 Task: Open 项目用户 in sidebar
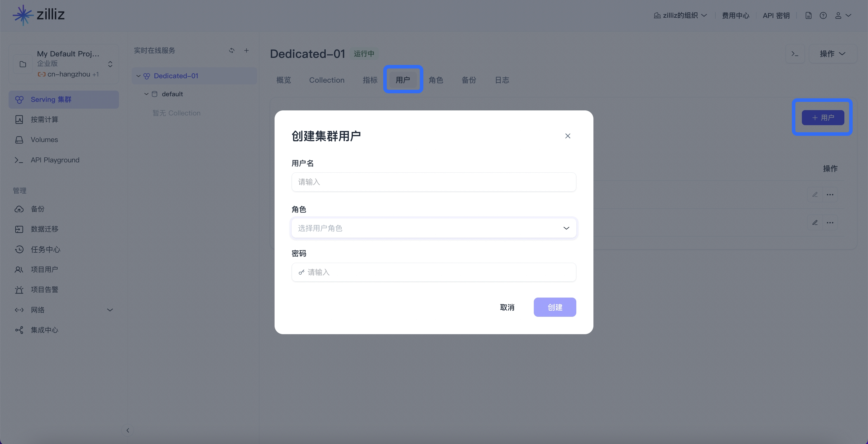point(64,270)
